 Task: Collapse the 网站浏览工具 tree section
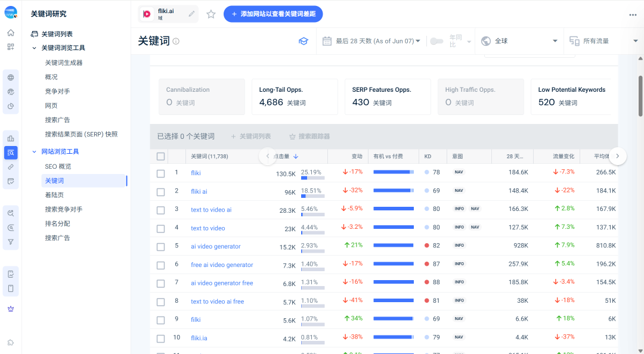pyautogui.click(x=34, y=152)
